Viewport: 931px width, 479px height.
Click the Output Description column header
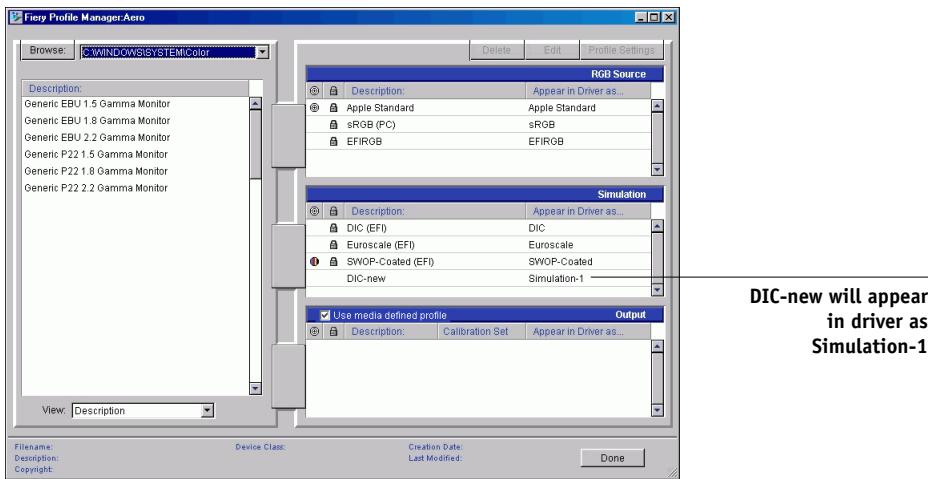(390, 332)
